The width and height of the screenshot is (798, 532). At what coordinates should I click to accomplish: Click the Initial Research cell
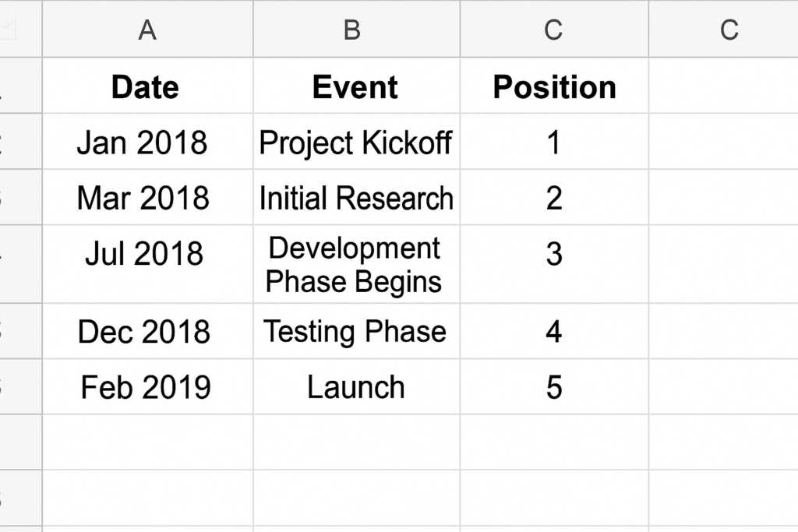click(x=356, y=198)
